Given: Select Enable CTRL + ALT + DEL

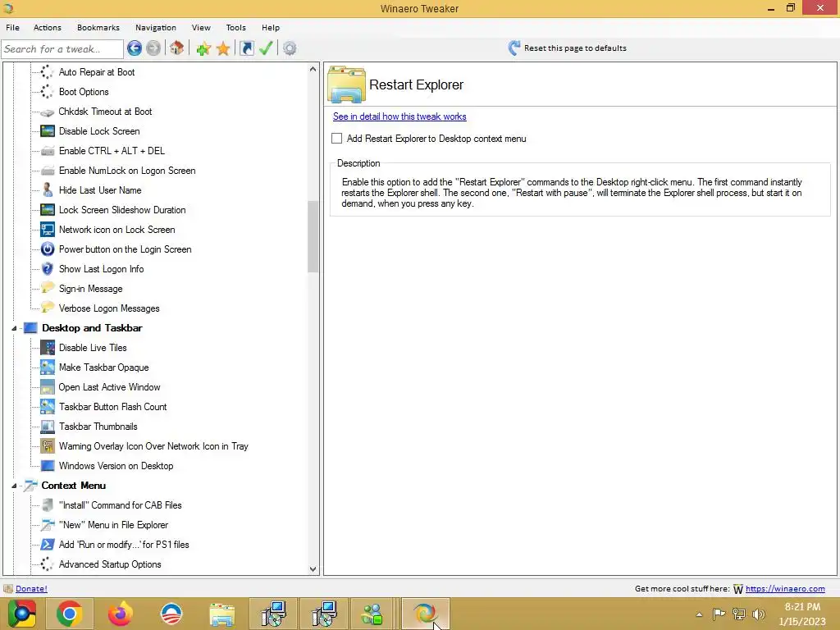Looking at the screenshot, I should 112,151.
